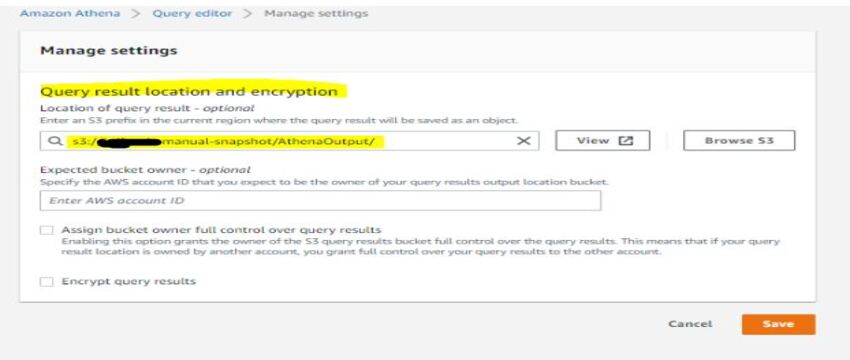
Task: Focus the Enter AWS account ID field
Action: (x=320, y=201)
